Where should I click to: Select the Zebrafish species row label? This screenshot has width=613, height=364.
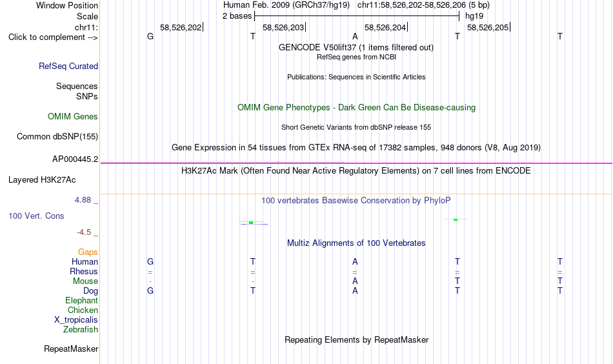point(81,329)
